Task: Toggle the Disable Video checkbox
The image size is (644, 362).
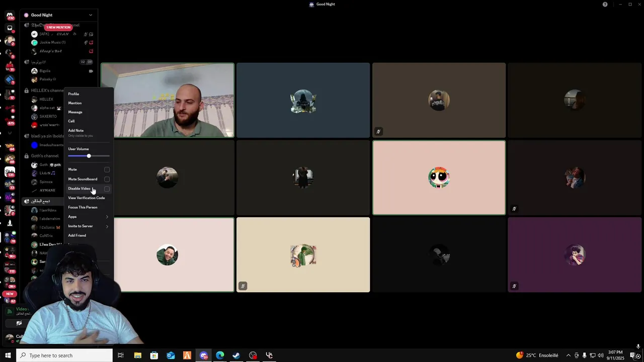Action: click(107, 189)
